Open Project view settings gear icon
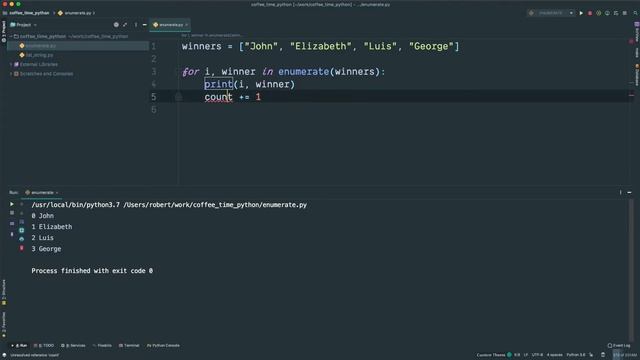640x360 pixels. click(116, 25)
